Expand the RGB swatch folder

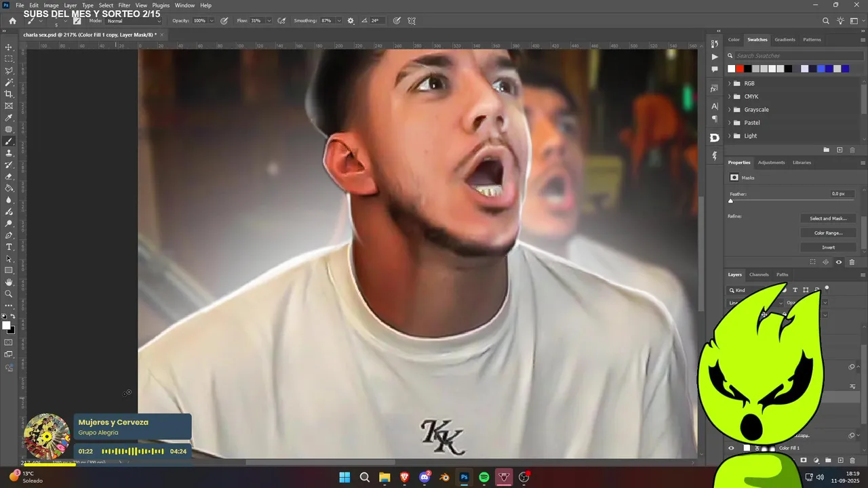pos(730,83)
